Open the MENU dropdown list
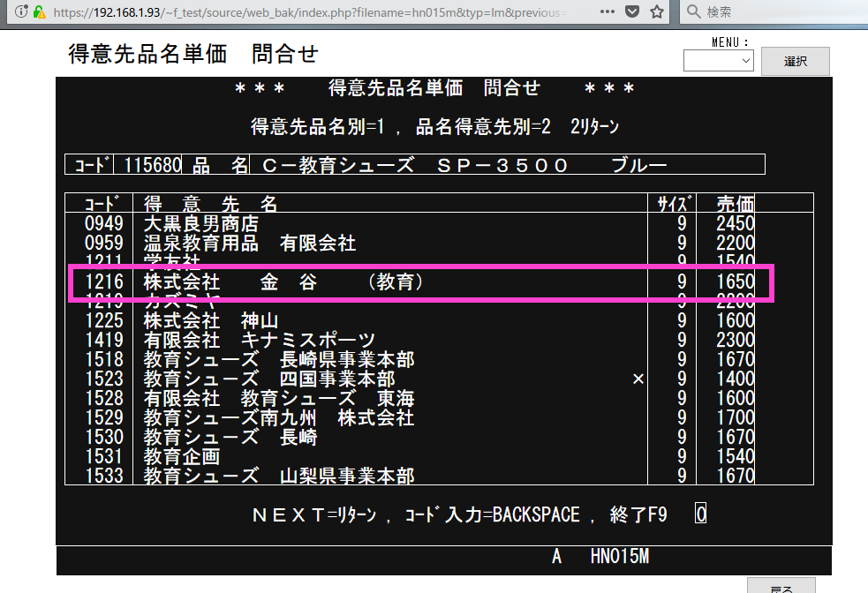 718,61
